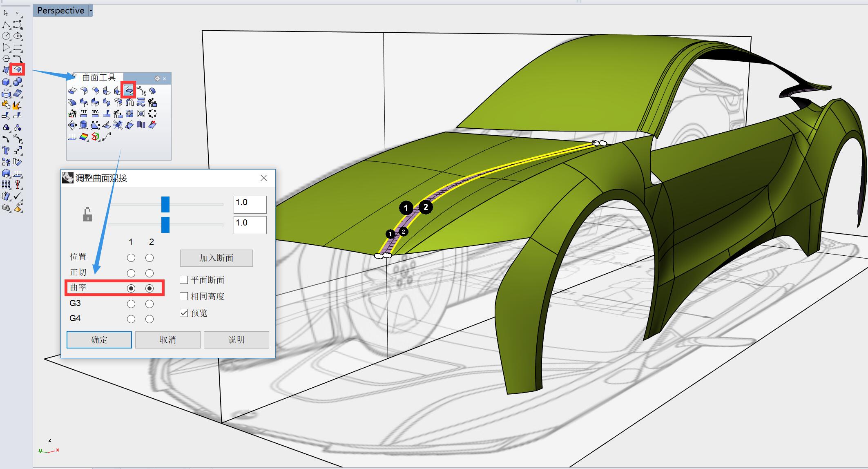
Task: Click the 加入断面 button
Action: pyautogui.click(x=216, y=258)
